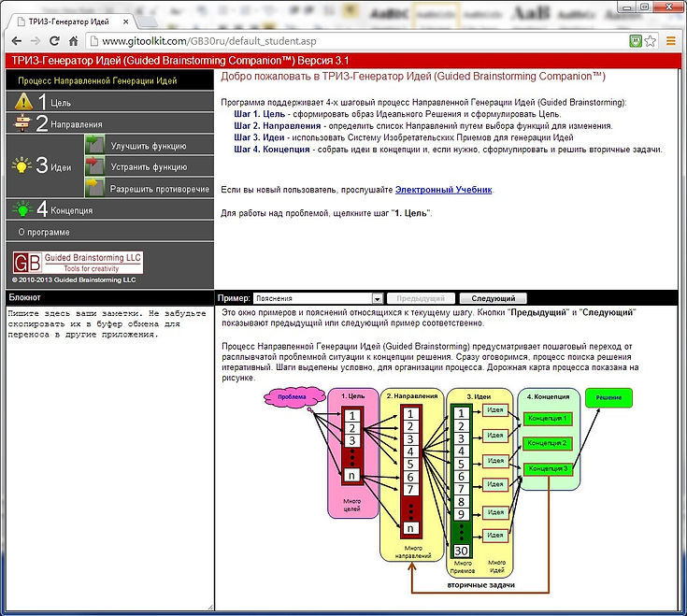
Task: Minimize the browser window
Action: (x=627, y=7)
